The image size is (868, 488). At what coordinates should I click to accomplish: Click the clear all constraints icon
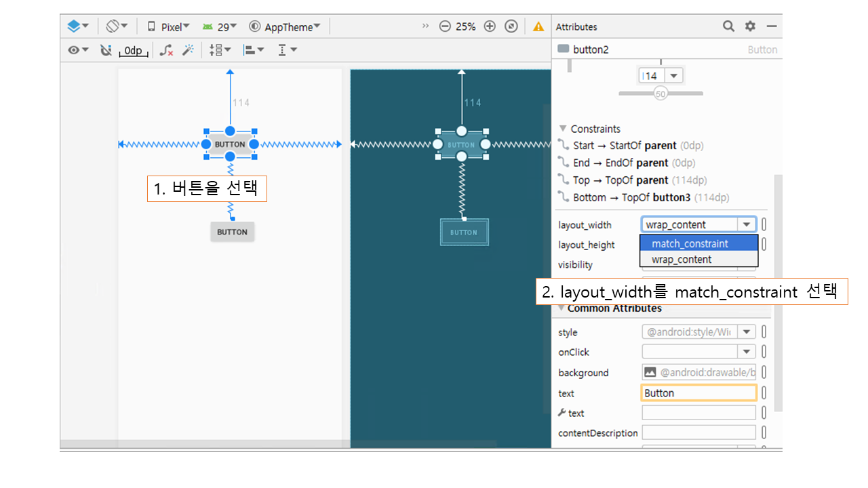(166, 50)
